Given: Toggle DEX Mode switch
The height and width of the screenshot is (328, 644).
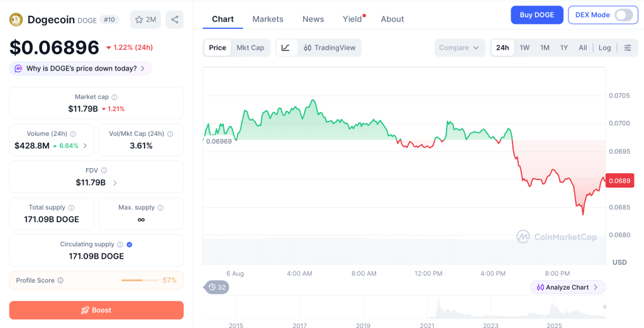Looking at the screenshot, I should pos(624,15).
